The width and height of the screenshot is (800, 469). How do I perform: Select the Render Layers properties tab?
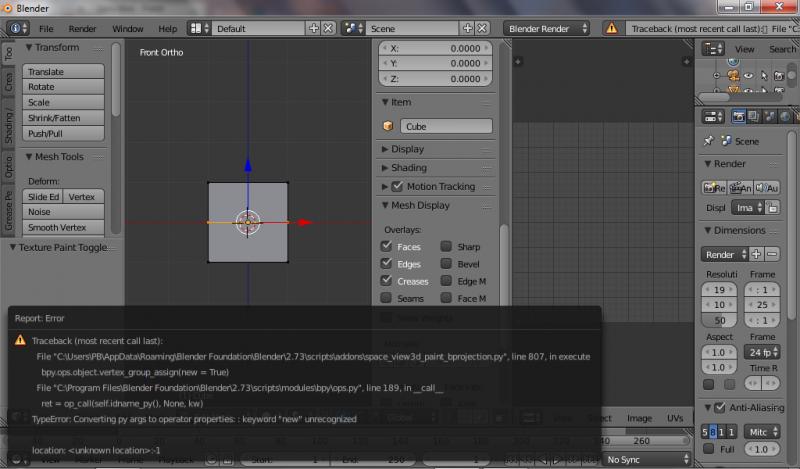[x=754, y=117]
